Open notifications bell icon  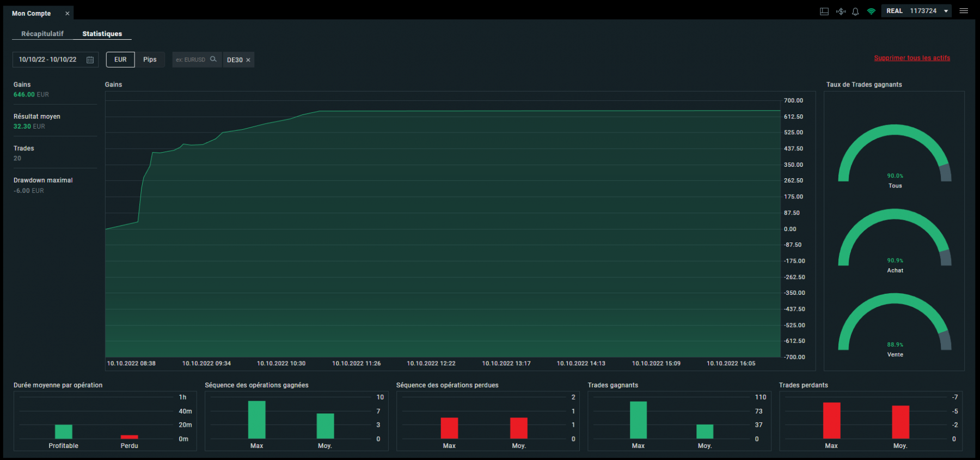point(855,11)
